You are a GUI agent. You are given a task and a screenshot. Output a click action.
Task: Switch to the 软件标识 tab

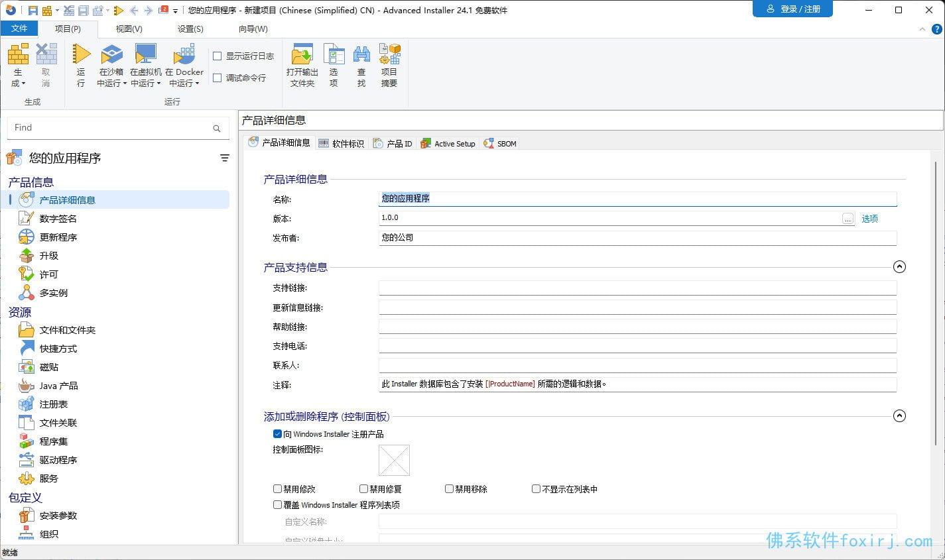(342, 143)
